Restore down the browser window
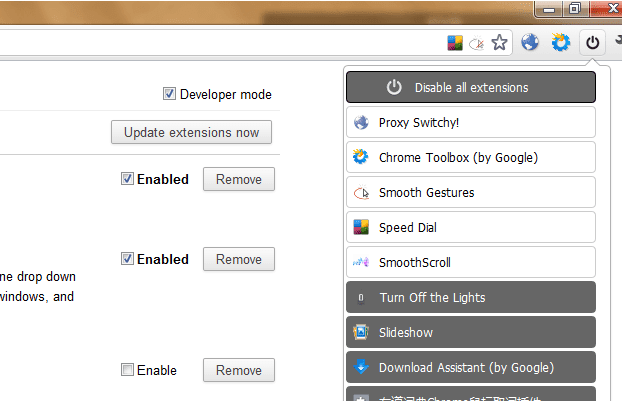Screen dimensions: 622x403 tap(575, 9)
